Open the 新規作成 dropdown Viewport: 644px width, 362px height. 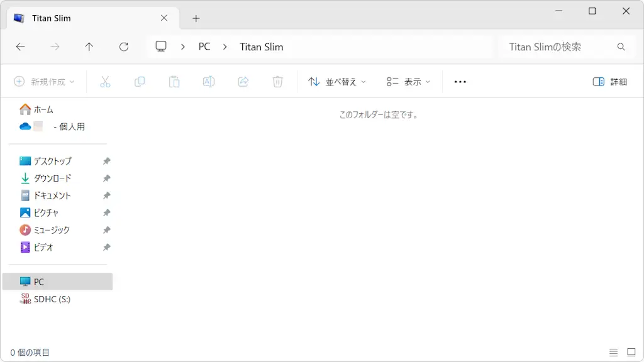click(x=44, y=82)
